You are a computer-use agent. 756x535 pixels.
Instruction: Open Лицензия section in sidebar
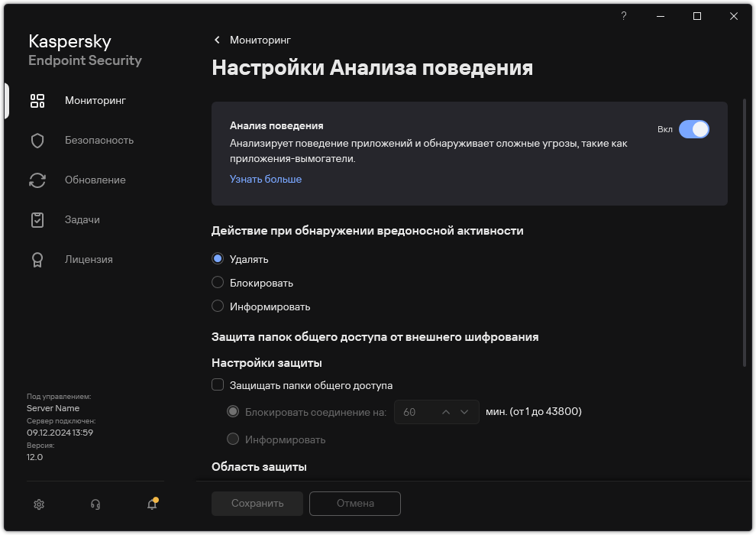click(x=89, y=260)
